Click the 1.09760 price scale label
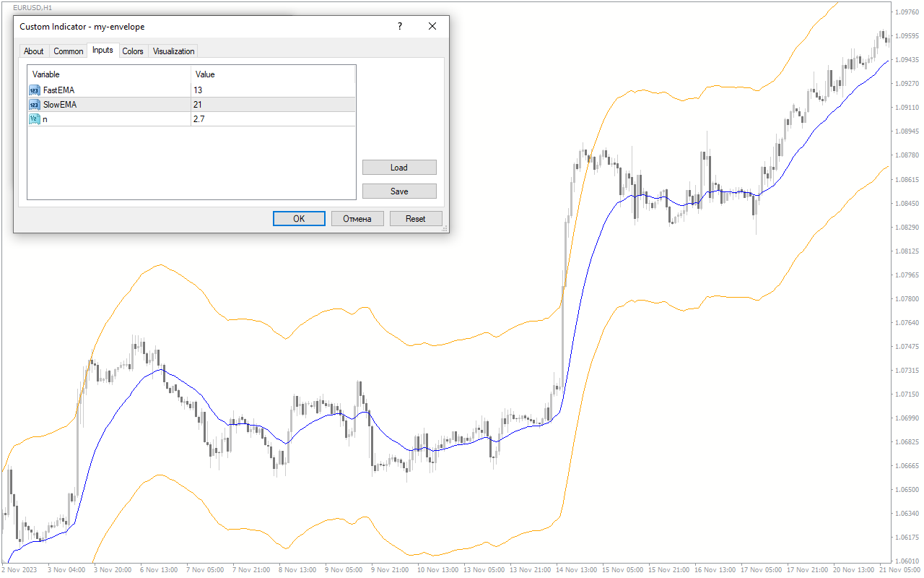This screenshot has height=578, width=924. (906, 12)
